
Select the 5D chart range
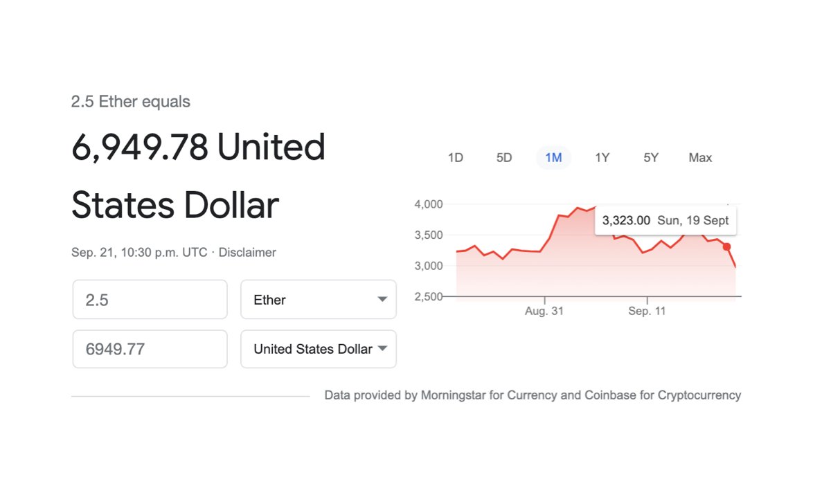[504, 158]
